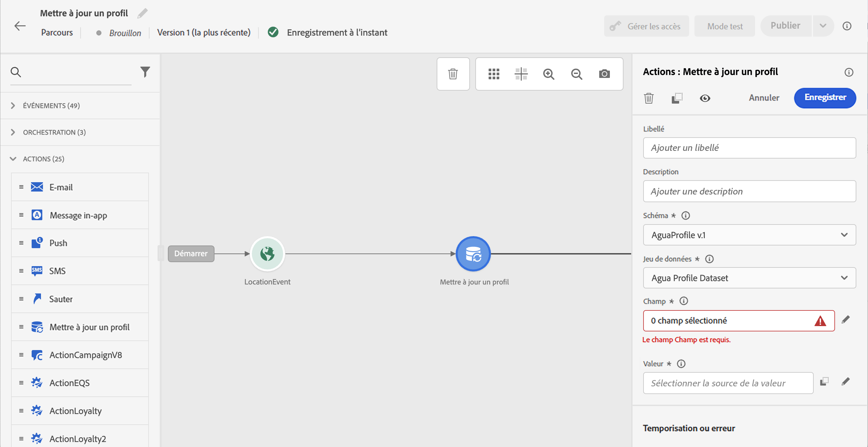Click the Annuler button
This screenshot has height=447, width=868.
pos(763,98)
